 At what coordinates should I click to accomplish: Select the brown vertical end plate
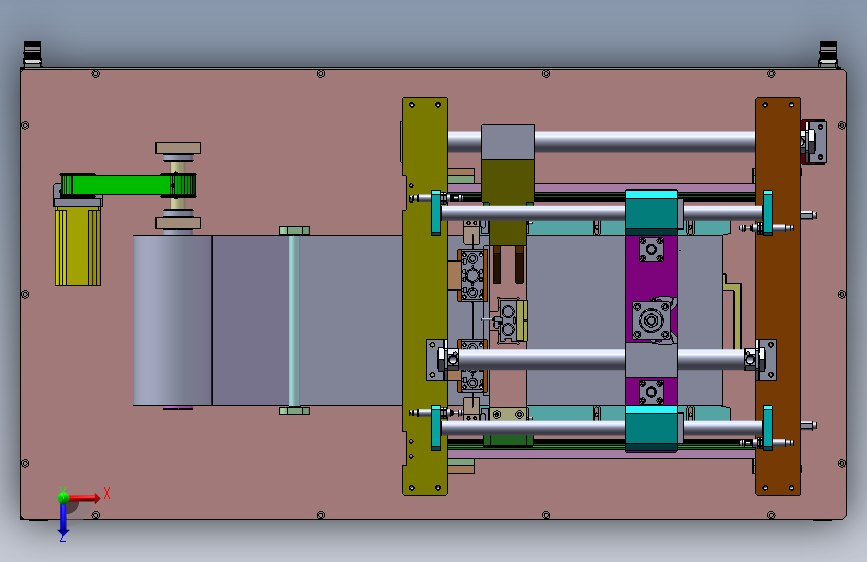(x=778, y=296)
